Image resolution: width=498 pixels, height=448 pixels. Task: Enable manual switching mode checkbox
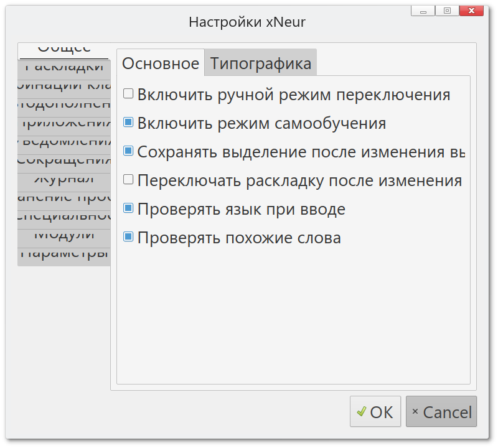[x=128, y=94]
